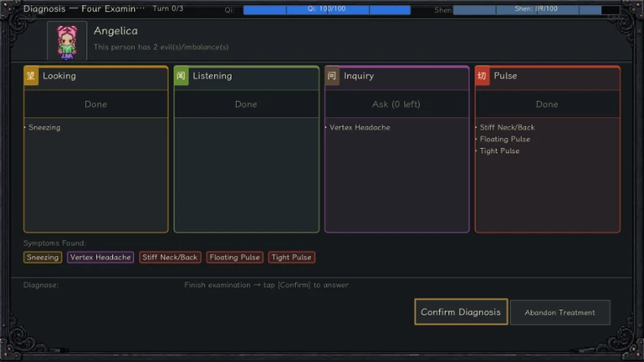
Task: Click the Pulse panel 切 icon
Action: [x=482, y=76]
